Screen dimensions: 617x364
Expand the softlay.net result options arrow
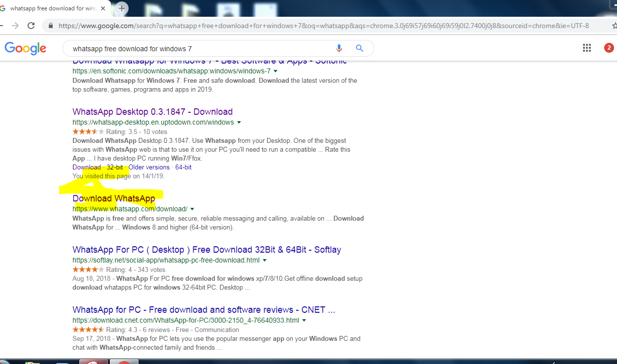(x=265, y=261)
